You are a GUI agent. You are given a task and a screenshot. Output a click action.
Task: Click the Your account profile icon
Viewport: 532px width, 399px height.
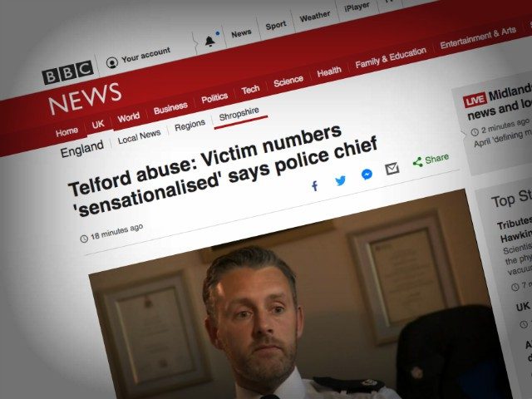(x=112, y=63)
